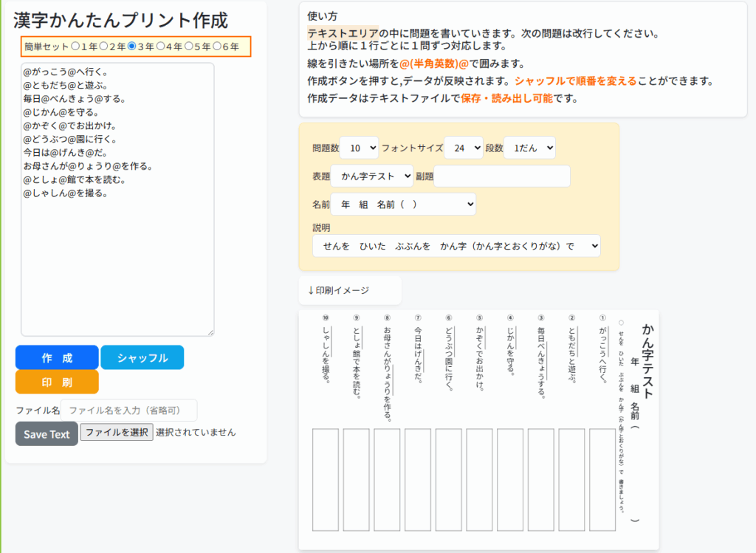
Task: Click inside the question text area
Action: [117, 258]
